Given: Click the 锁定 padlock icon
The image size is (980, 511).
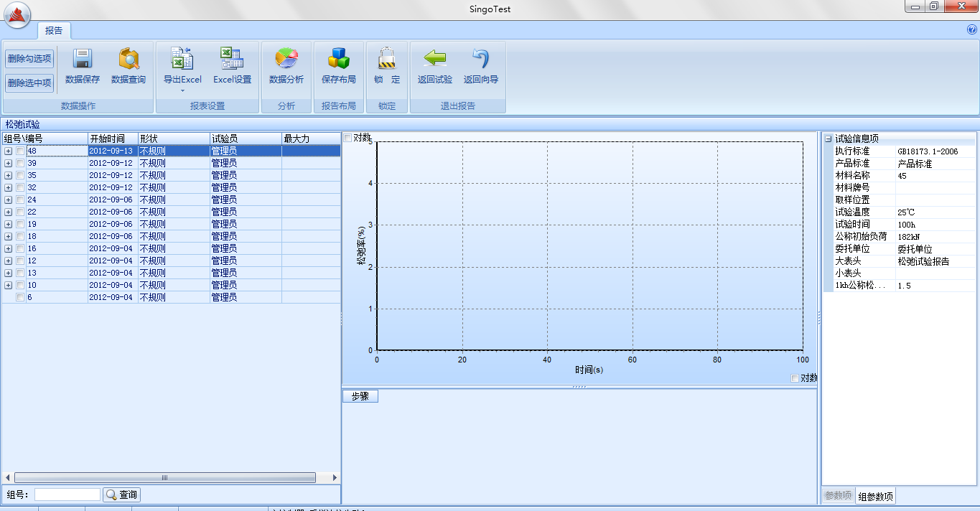Looking at the screenshot, I should [387, 58].
